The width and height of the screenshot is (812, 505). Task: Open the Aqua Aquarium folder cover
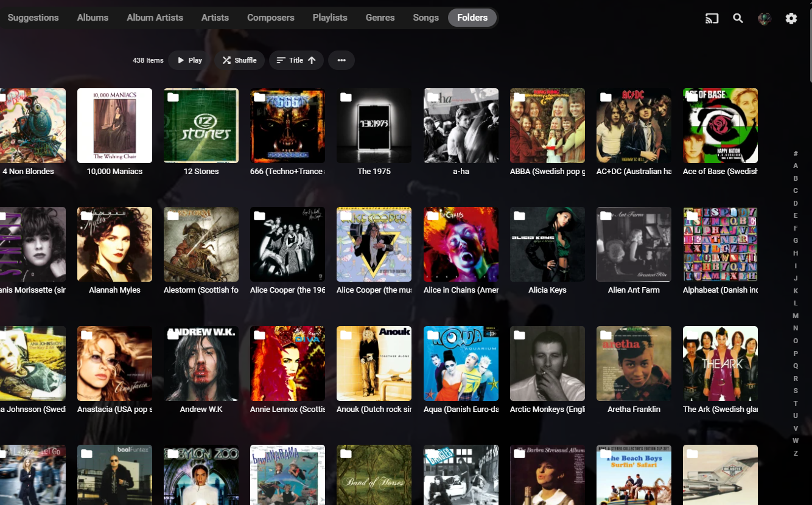tap(461, 363)
